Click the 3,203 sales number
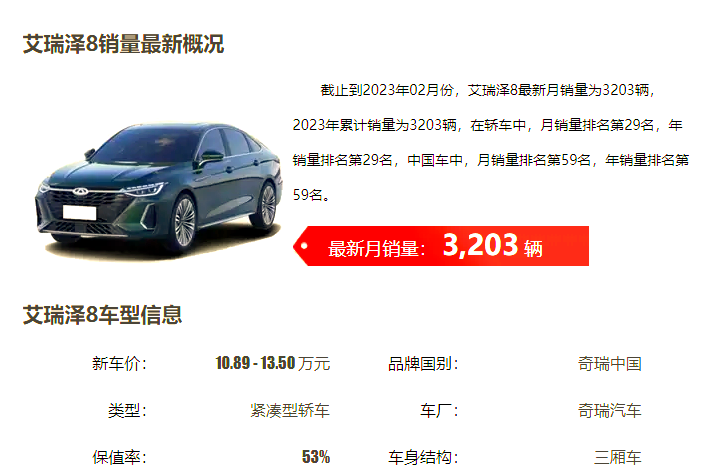The height and width of the screenshot is (468, 704). 480,246
